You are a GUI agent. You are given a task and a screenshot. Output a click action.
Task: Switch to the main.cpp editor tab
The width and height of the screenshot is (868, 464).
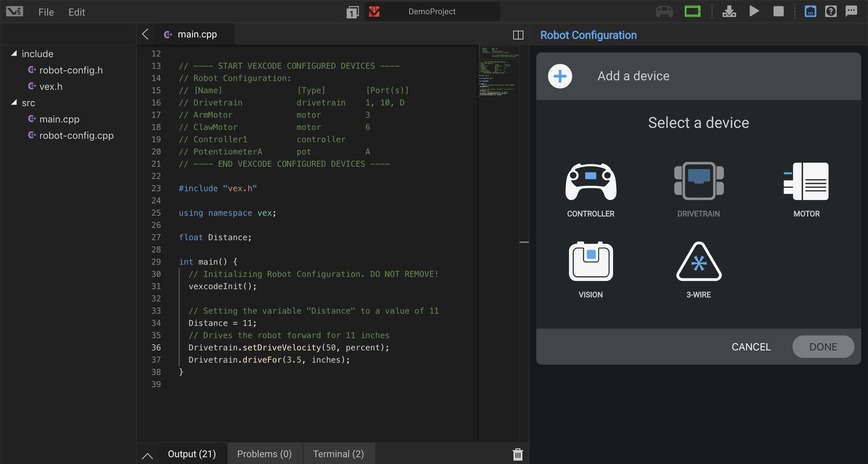(194, 34)
